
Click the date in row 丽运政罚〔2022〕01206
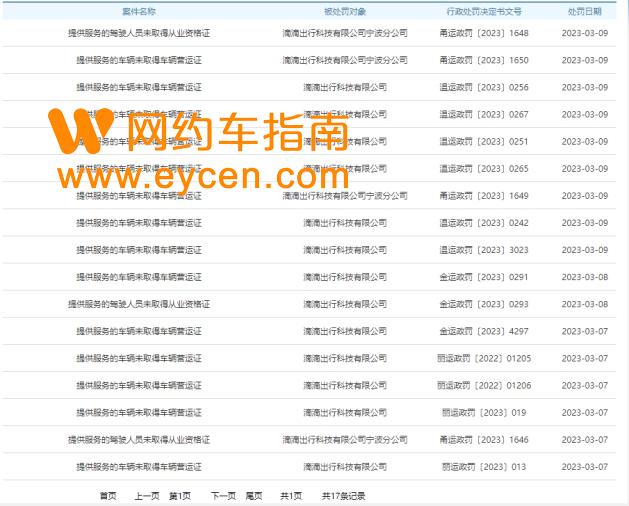584,385
